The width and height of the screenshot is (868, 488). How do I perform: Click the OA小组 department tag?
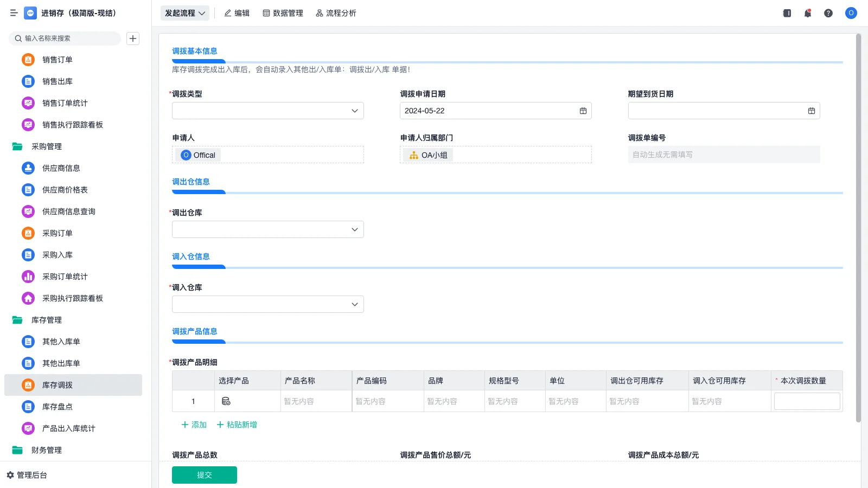[428, 155]
